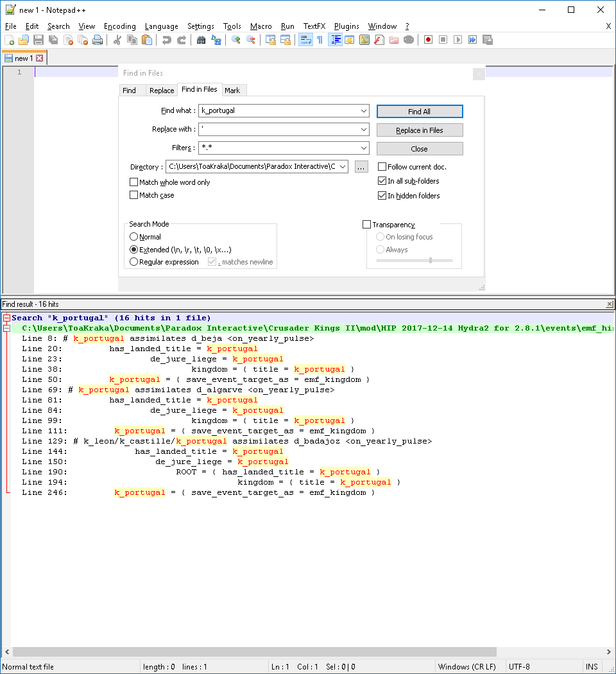Click the Zoom in toolbar icon
The width and height of the screenshot is (616, 674).
coord(236,40)
